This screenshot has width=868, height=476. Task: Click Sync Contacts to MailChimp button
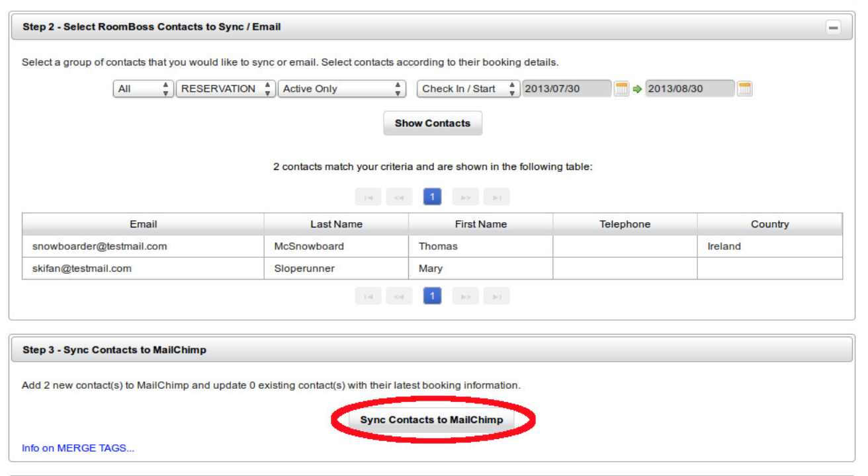pos(431,420)
